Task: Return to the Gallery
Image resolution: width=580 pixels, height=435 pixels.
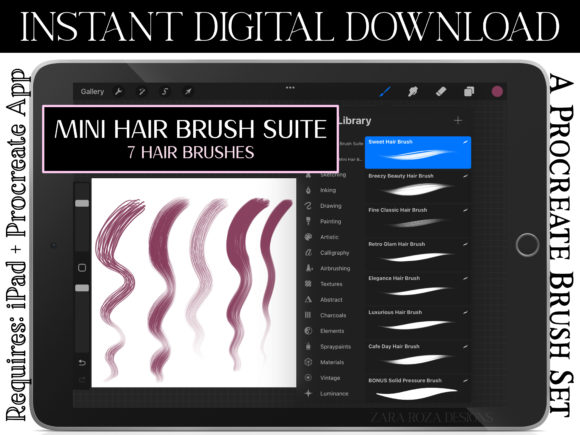Action: 92,91
